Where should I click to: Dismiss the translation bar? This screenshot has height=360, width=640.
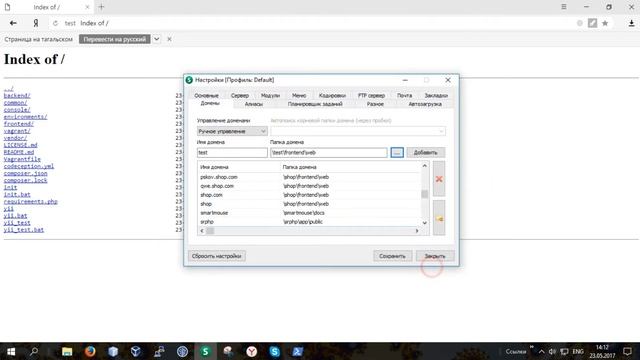click(x=169, y=39)
